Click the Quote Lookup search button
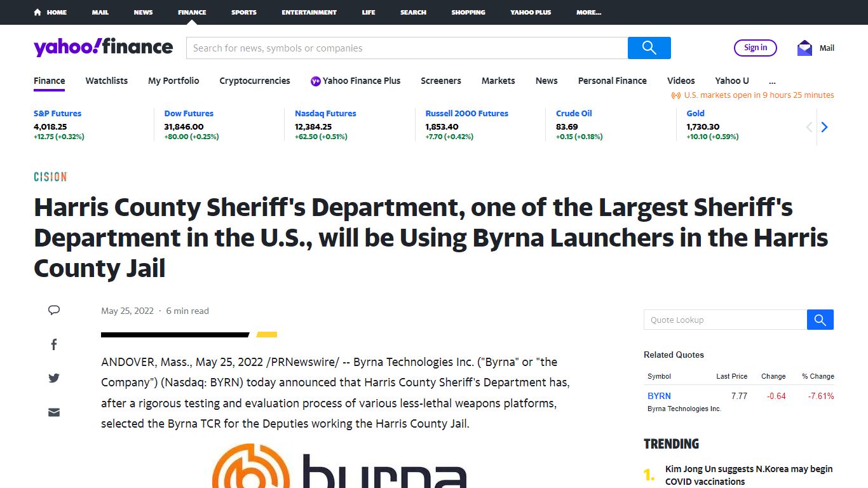 820,320
